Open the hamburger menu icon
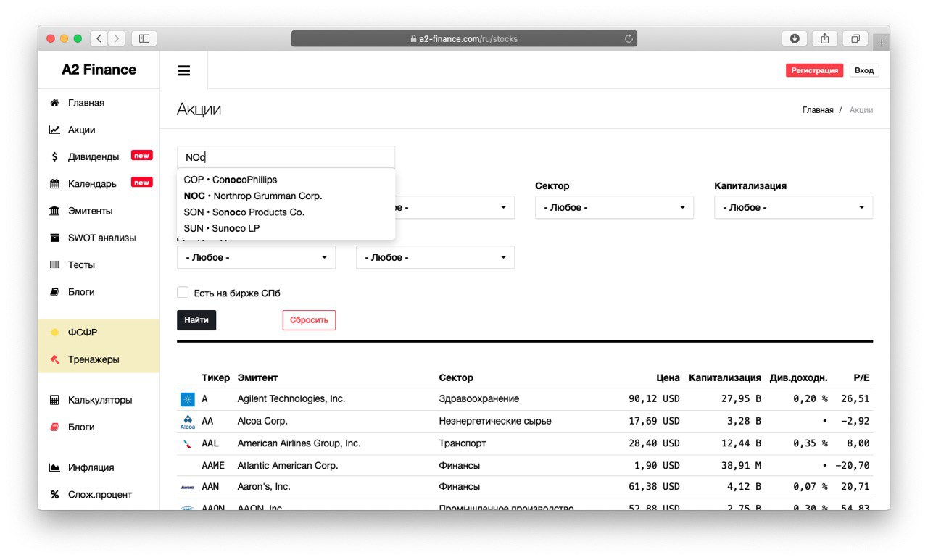 point(183,70)
